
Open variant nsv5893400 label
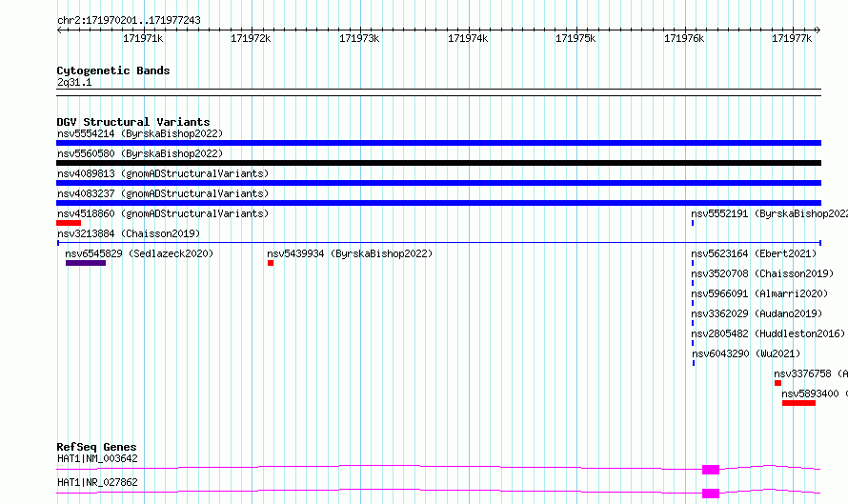[x=815, y=393]
